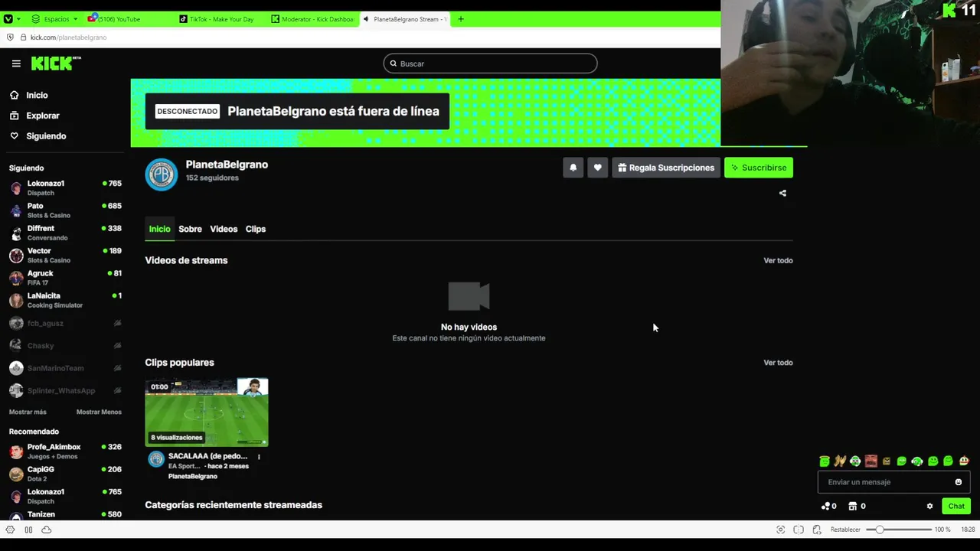Click the kick.com address bar URL
Image resolution: width=980 pixels, height=551 pixels.
click(68, 37)
